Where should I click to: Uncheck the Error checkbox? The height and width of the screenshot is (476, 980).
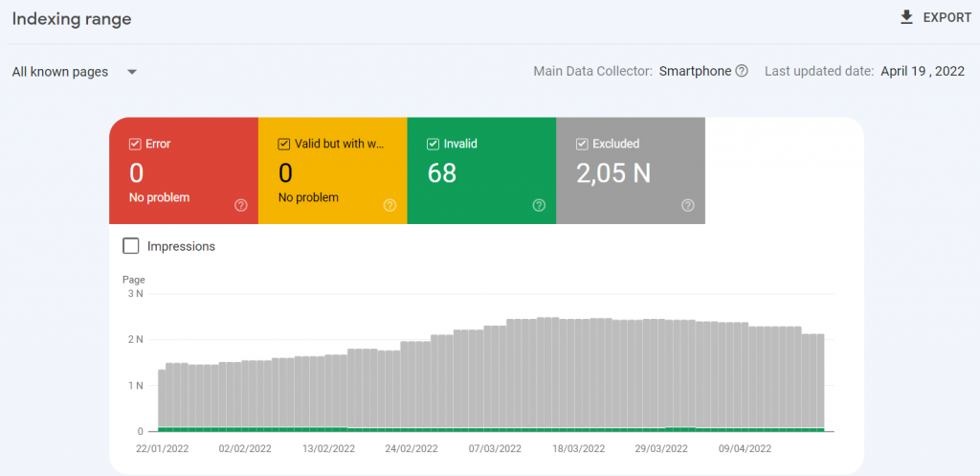coord(134,144)
